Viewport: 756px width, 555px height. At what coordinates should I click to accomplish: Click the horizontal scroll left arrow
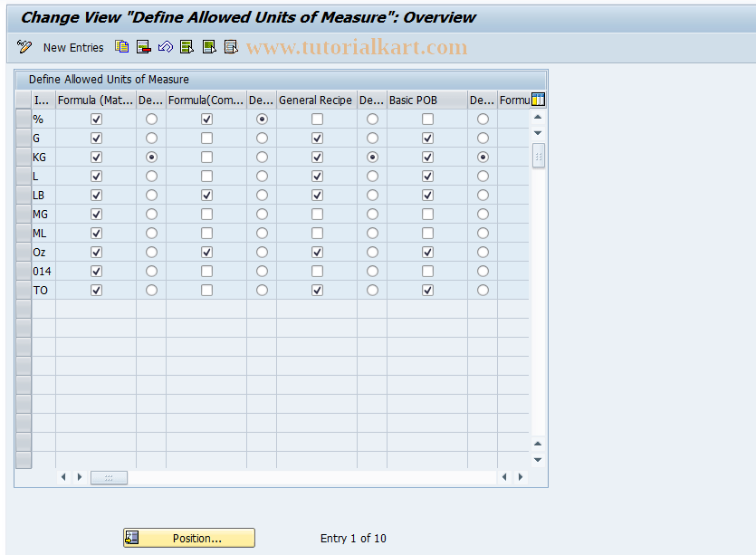[62, 476]
